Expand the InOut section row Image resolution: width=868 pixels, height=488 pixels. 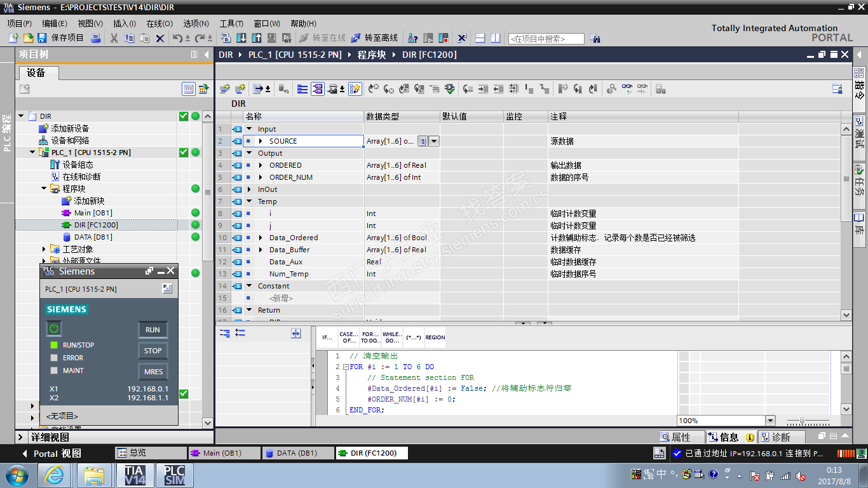[x=249, y=189]
